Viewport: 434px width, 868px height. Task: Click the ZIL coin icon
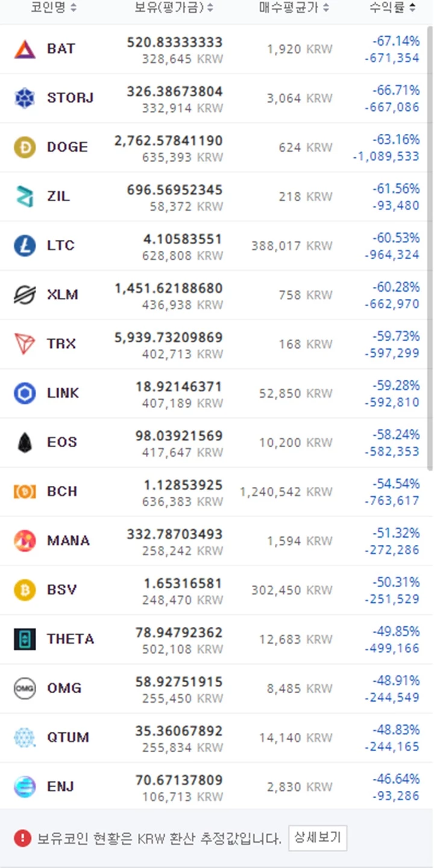25,197
